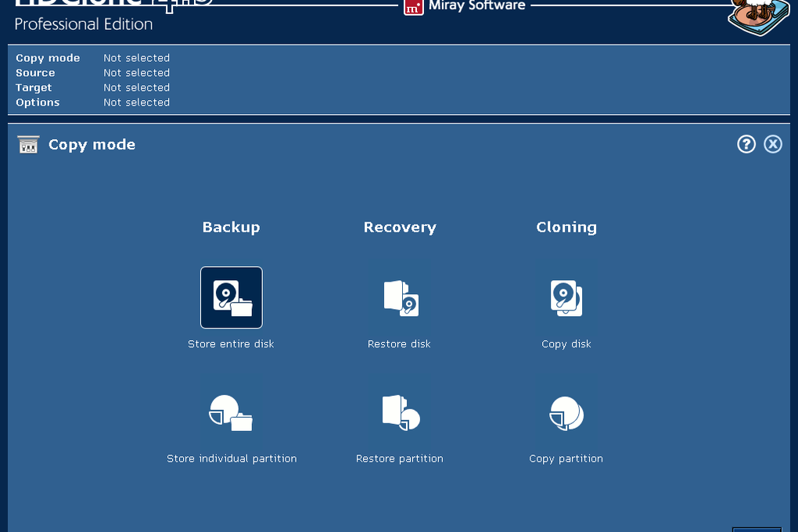Screen dimensions: 798x532
Task: Click the Store individual partition label
Action: pyautogui.click(x=232, y=458)
